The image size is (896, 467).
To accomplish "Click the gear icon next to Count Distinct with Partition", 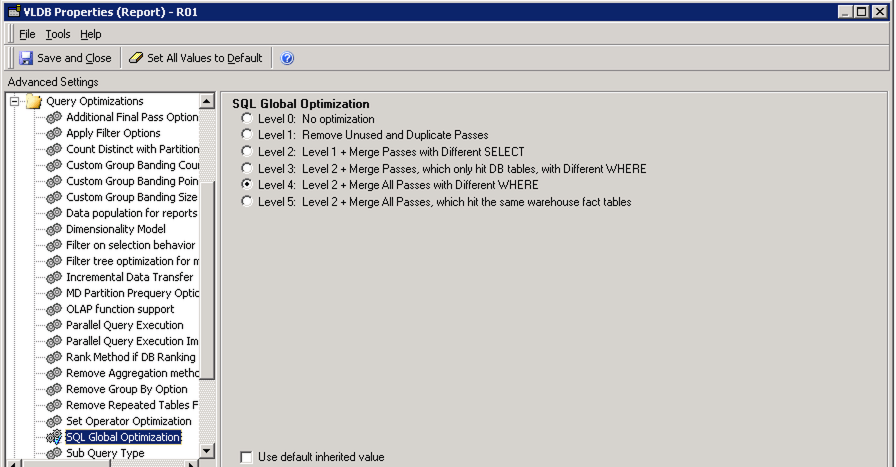I will point(54,149).
